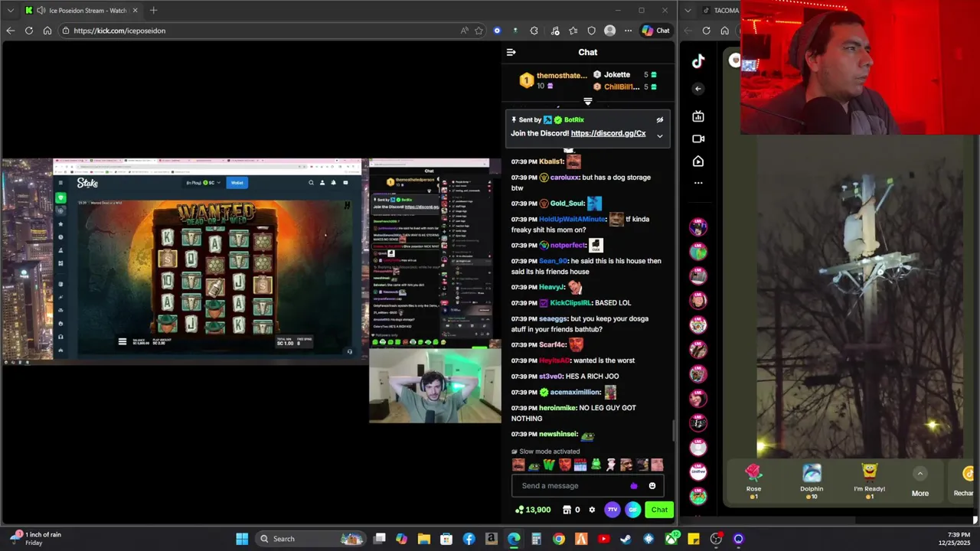Send the Rose gift on TikTok
Screen dimensions: 980x551
(754, 481)
